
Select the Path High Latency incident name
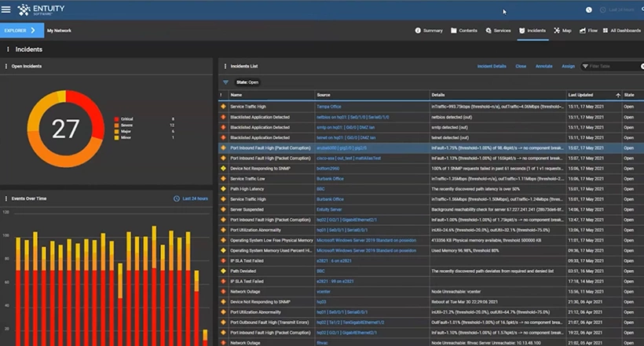pos(247,189)
